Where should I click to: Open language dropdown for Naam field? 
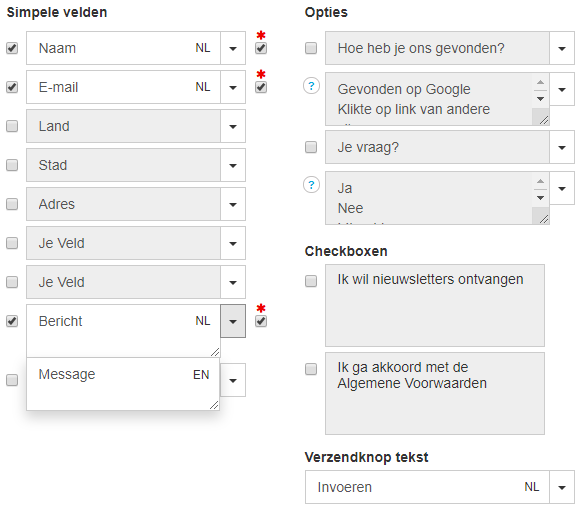[233, 48]
